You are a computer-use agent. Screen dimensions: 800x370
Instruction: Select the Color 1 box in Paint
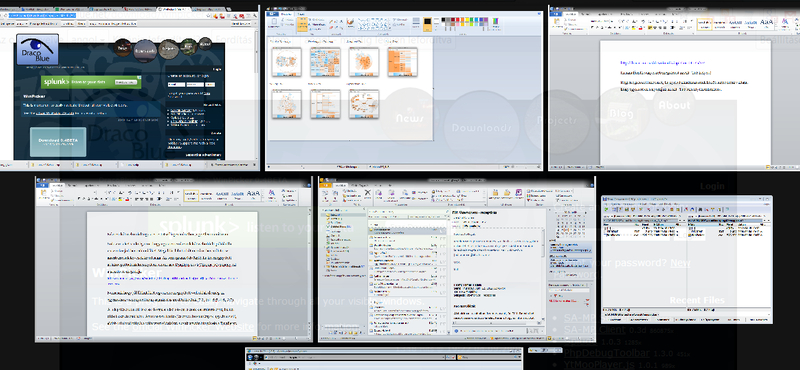[x=428, y=23]
